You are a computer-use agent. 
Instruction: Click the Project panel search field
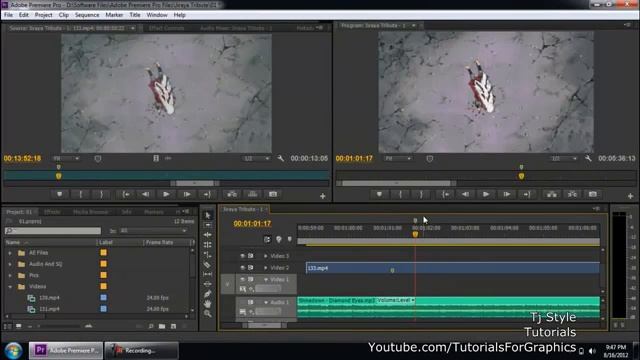click(x=53, y=231)
